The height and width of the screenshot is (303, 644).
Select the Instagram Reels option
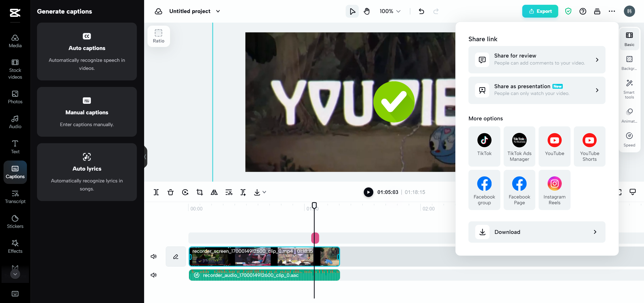554,190
